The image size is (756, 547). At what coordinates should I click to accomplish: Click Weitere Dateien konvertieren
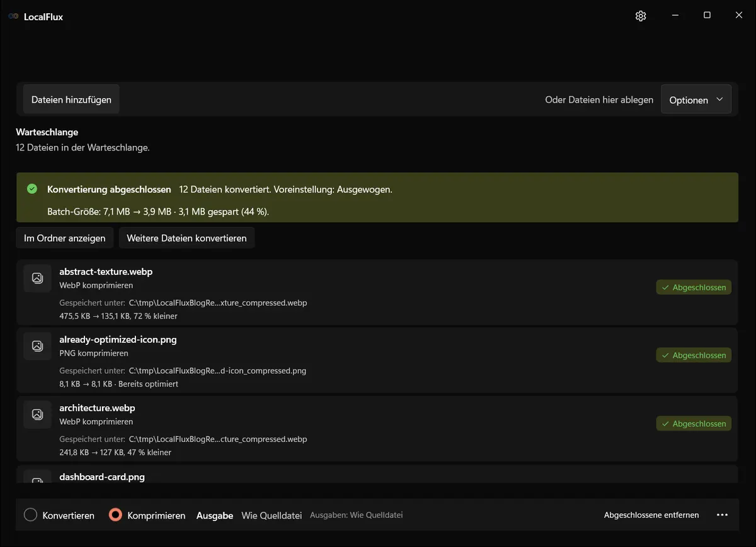(186, 238)
